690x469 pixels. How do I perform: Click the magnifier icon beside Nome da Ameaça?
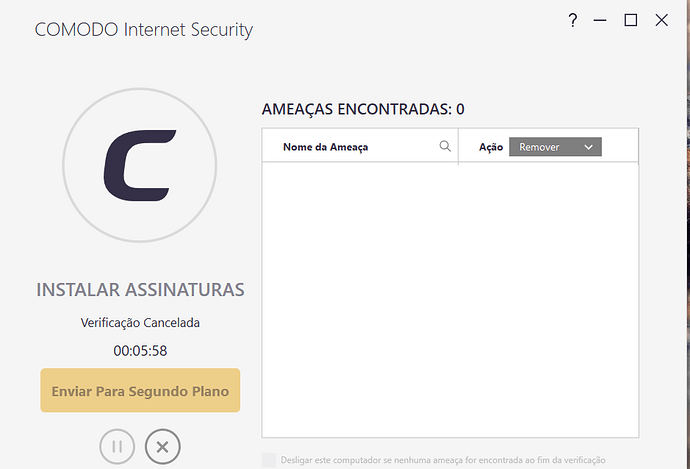pyautogui.click(x=445, y=146)
